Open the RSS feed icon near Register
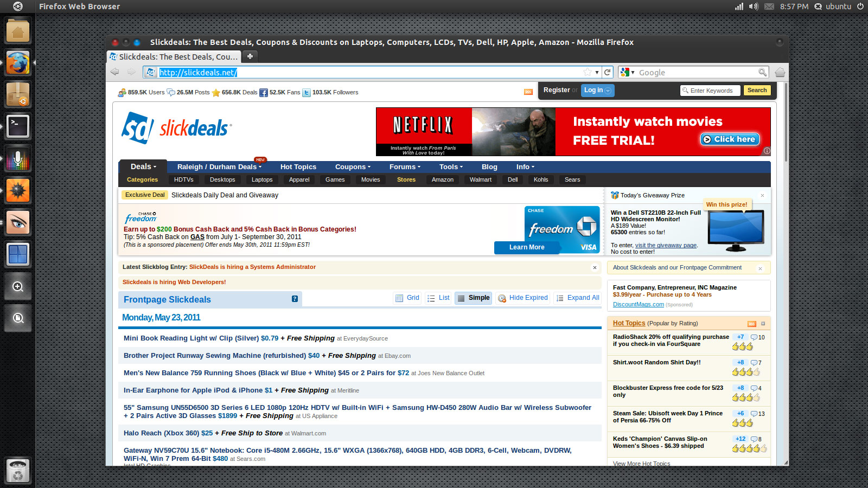The height and width of the screenshot is (488, 868). (x=528, y=92)
